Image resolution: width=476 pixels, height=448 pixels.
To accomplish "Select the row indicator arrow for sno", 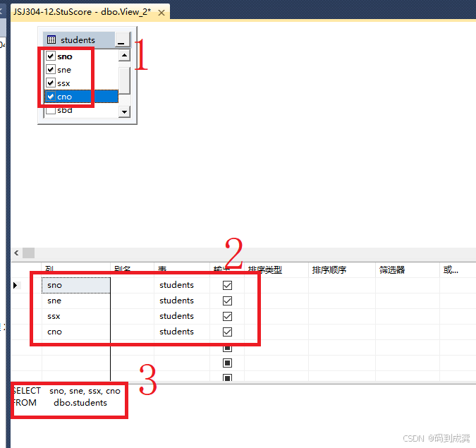I will coord(16,285).
